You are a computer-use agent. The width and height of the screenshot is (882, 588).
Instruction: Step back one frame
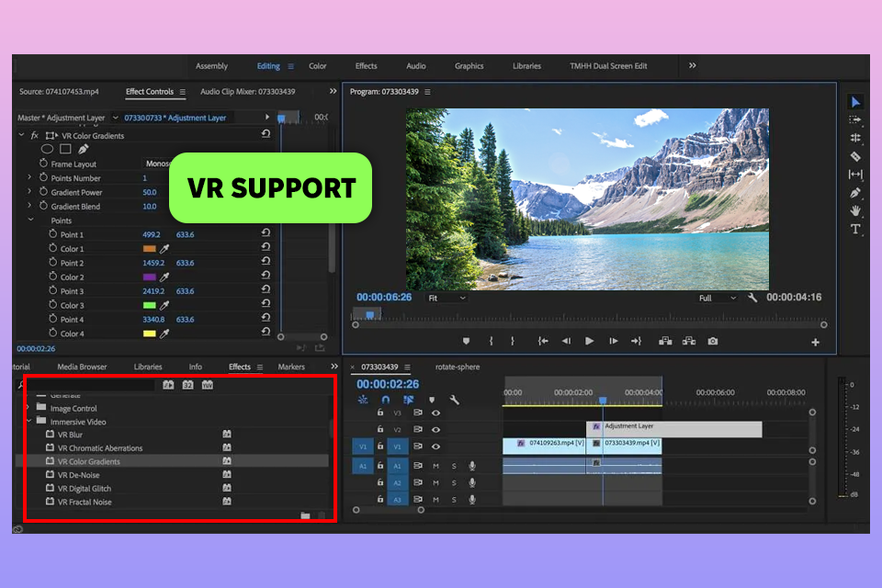[566, 341]
